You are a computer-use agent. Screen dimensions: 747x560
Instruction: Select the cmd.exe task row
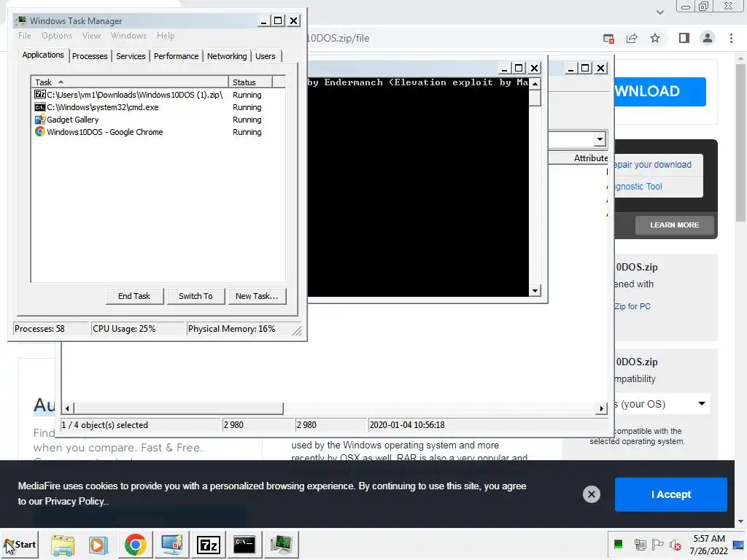158,107
